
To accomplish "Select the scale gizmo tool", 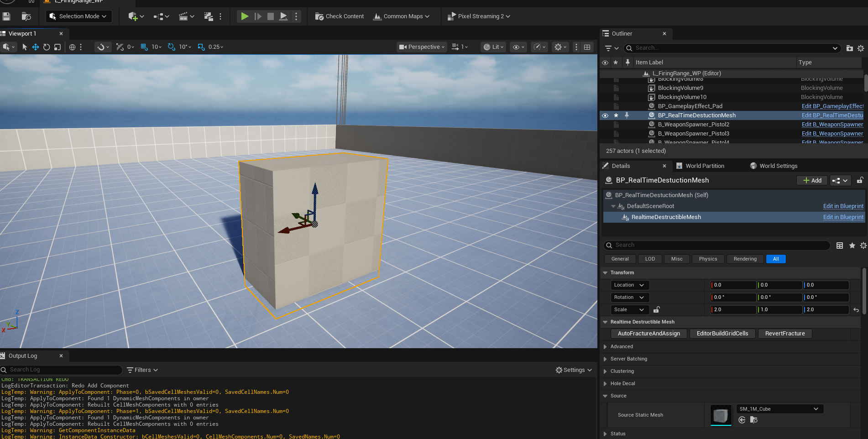I will tap(58, 47).
